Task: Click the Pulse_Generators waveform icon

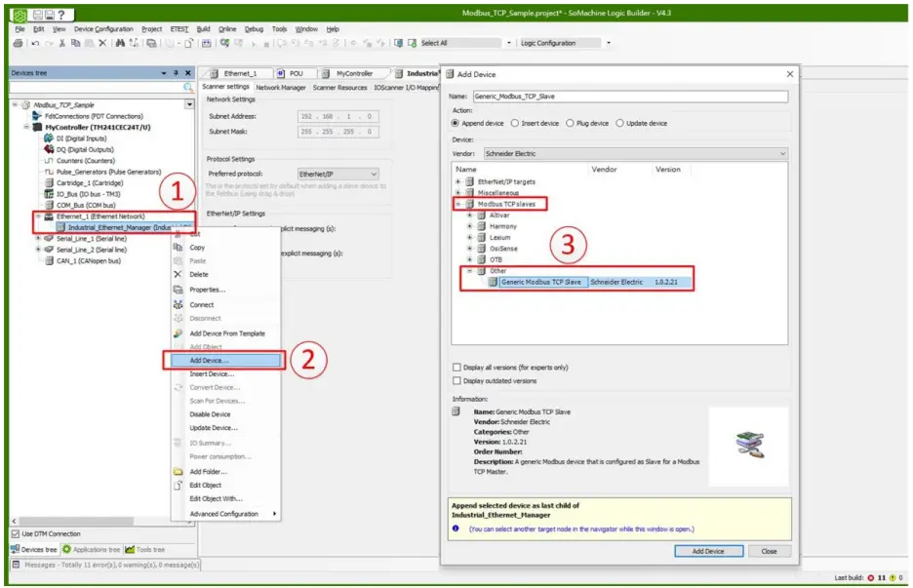Action: 49,172
